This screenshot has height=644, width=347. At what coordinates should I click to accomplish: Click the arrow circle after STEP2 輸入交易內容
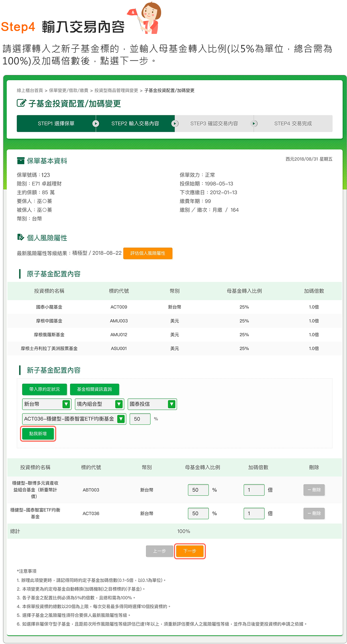175,123
